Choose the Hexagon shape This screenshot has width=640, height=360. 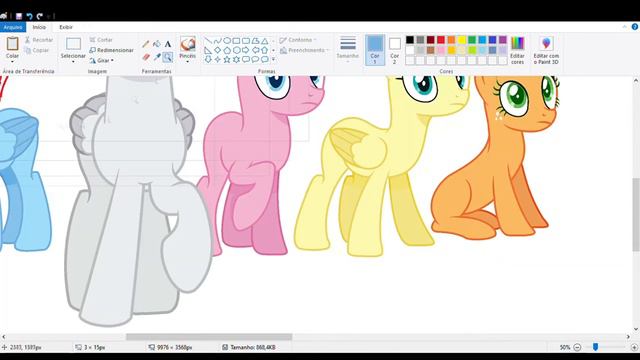(x=236, y=50)
